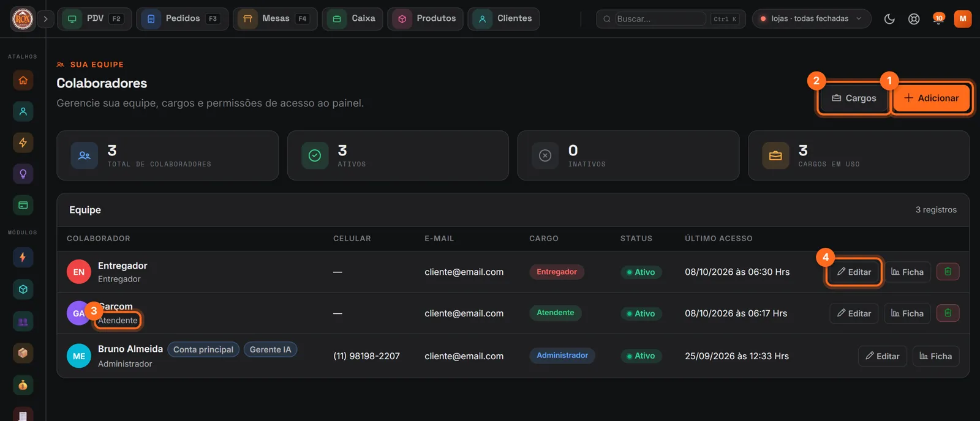Open the package box module in sidebar
The width and height of the screenshot is (980, 421).
[x=23, y=353]
